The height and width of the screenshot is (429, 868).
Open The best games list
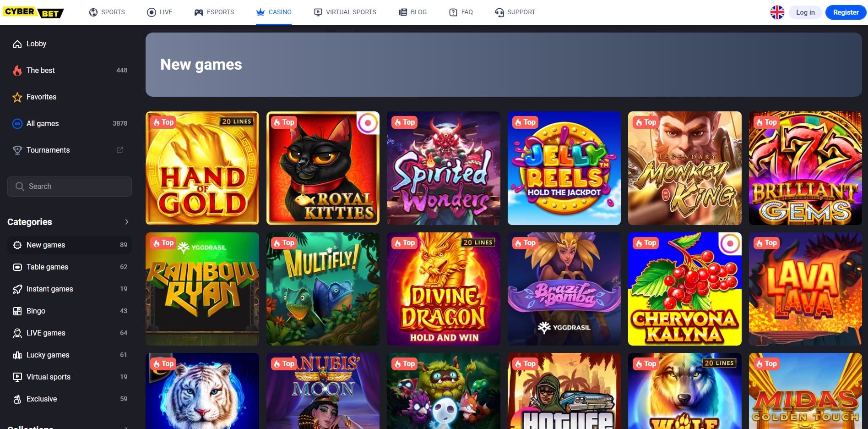(x=70, y=71)
